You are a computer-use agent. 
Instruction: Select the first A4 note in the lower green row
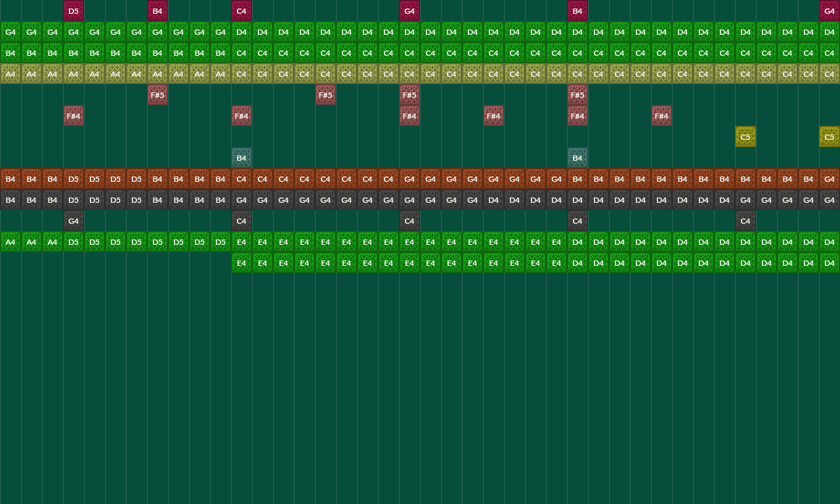10,241
